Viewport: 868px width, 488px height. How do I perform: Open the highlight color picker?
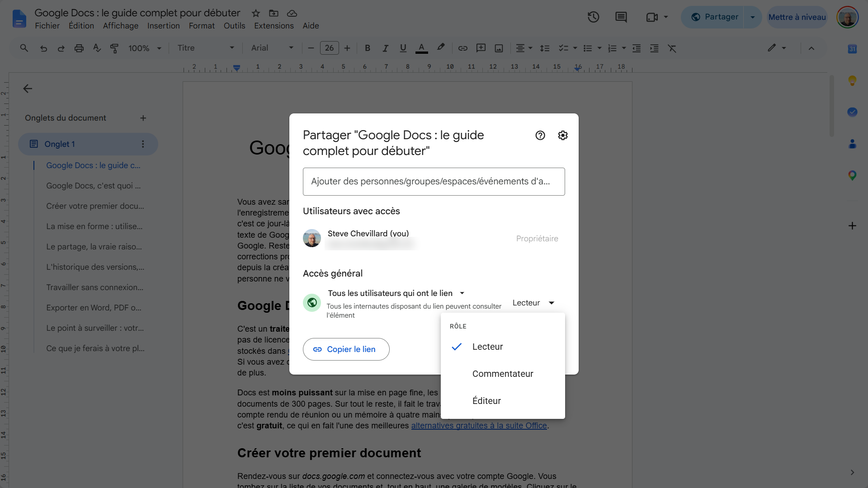(x=441, y=47)
